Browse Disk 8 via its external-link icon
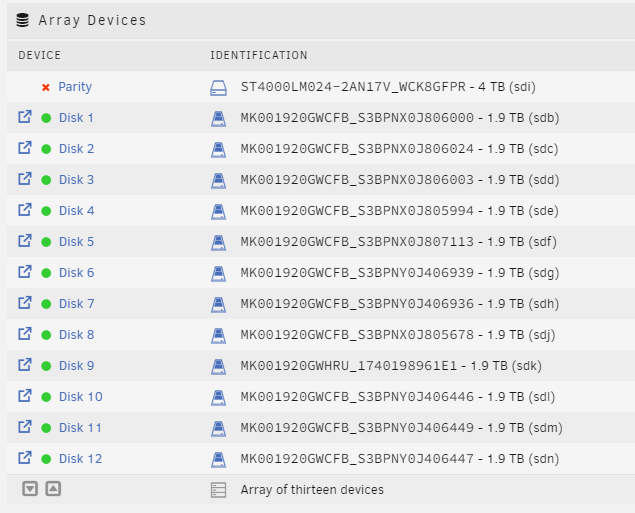Screen dimensions: 635x513 [x=25, y=333]
